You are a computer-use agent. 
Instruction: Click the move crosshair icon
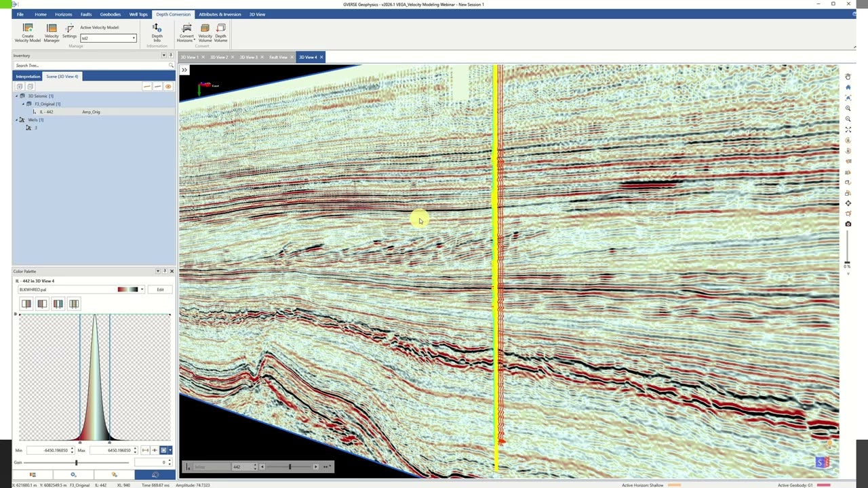click(848, 203)
